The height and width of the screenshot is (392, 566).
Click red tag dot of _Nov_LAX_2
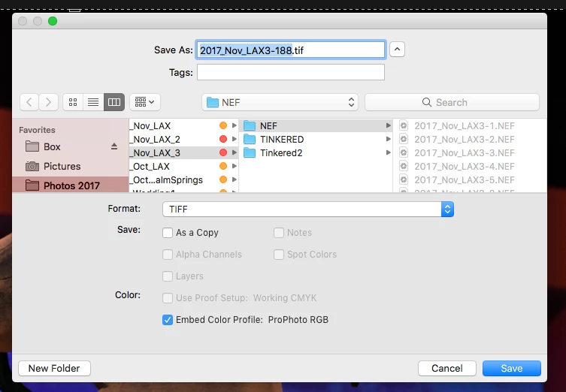[x=223, y=139]
